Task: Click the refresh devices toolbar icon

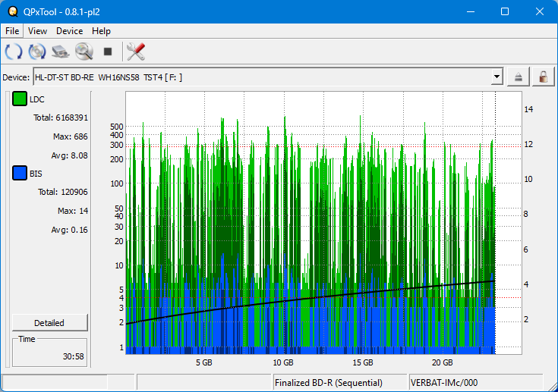Action: click(14, 52)
